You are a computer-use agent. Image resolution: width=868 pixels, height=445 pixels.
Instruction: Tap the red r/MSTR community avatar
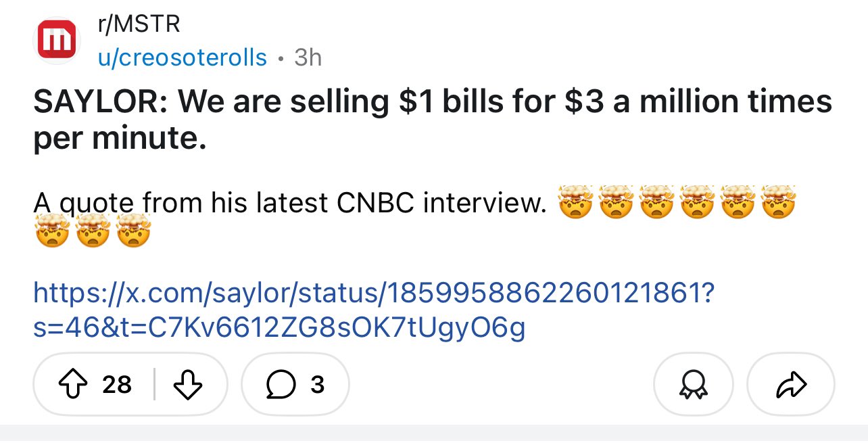57,40
